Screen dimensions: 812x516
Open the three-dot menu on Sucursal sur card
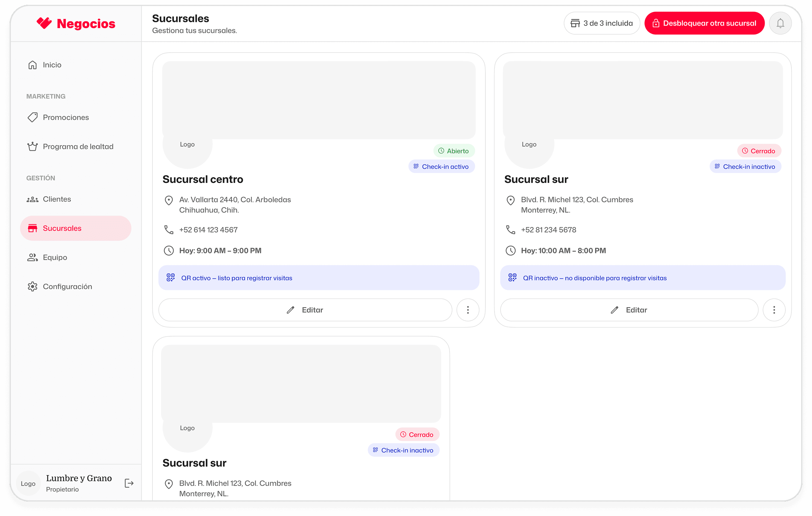774,310
